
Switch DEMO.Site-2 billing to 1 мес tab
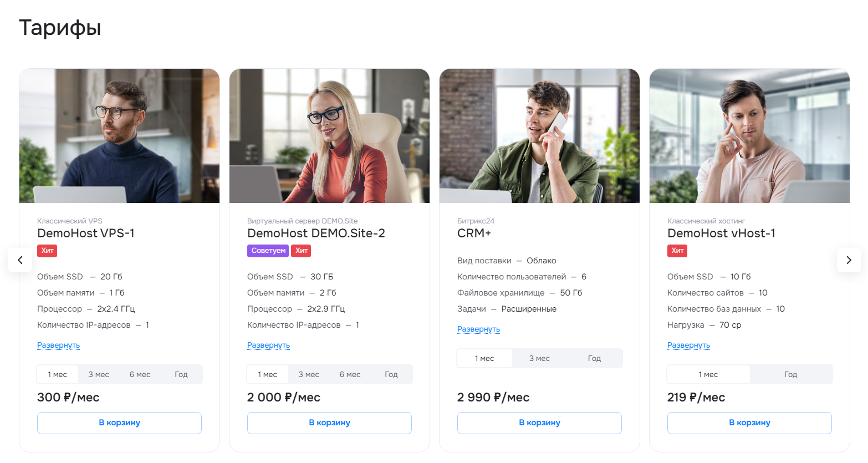pos(268,374)
